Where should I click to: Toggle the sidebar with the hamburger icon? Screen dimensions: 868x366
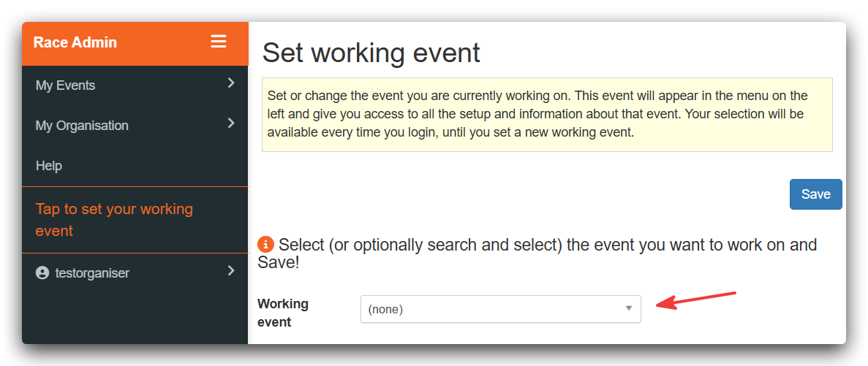[219, 42]
